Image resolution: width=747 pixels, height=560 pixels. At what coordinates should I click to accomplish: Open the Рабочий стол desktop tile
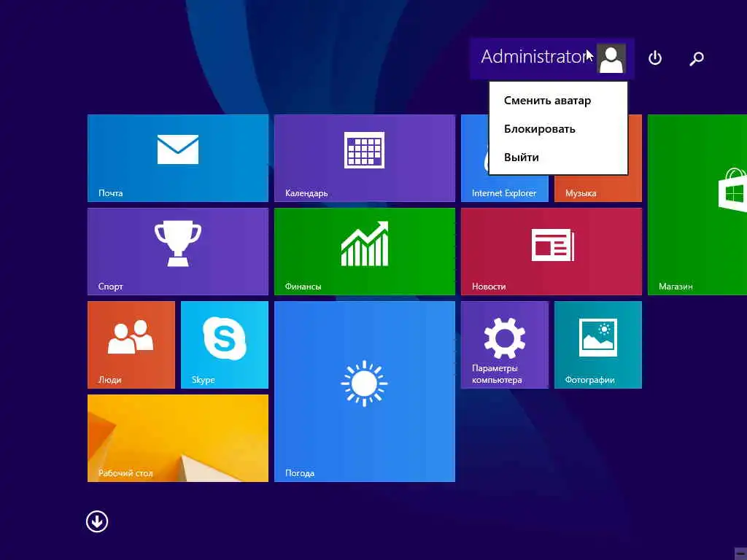pyautogui.click(x=178, y=438)
